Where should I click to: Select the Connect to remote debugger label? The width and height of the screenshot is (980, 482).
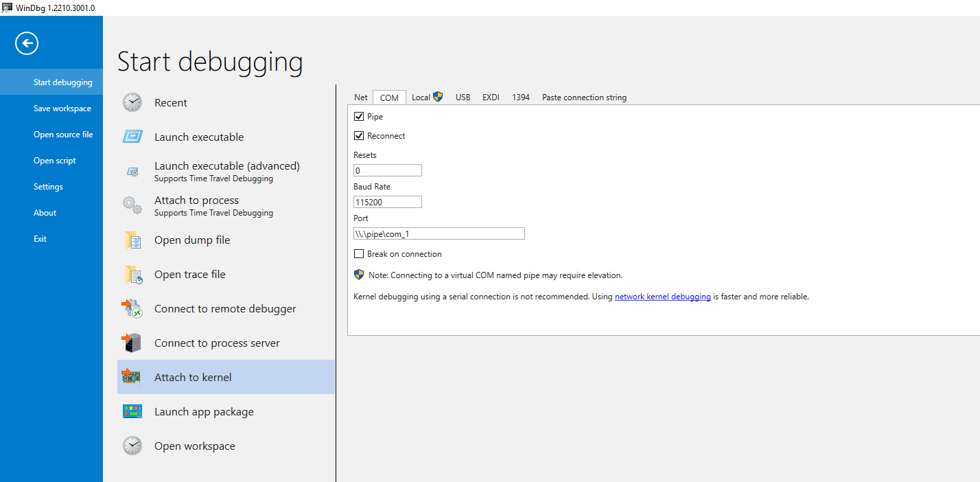click(x=225, y=309)
